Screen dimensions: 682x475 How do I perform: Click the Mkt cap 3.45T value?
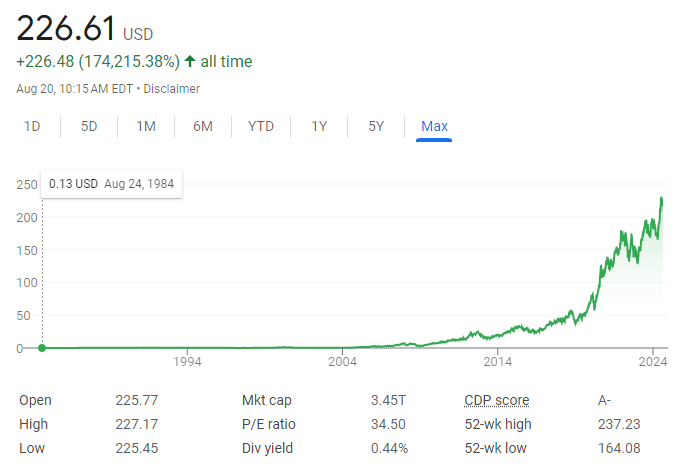click(389, 400)
